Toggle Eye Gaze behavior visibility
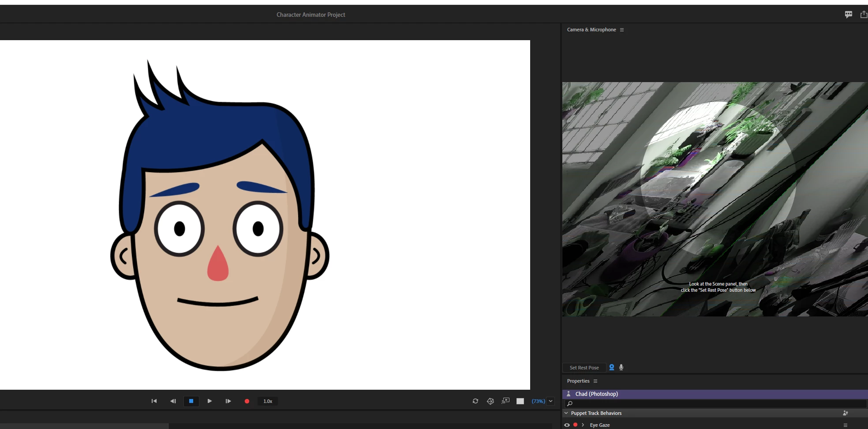This screenshot has width=868, height=429. pos(567,425)
